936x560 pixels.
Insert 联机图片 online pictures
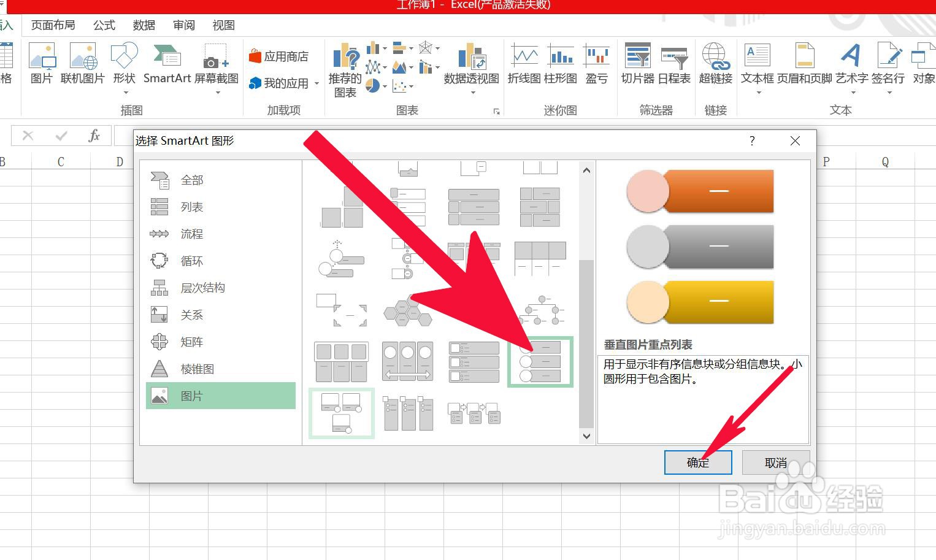pyautogui.click(x=82, y=61)
